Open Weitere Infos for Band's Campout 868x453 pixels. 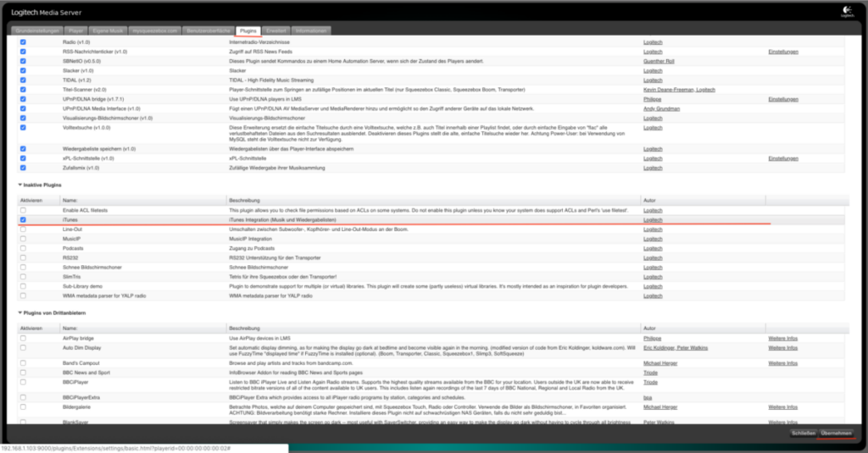(x=782, y=363)
